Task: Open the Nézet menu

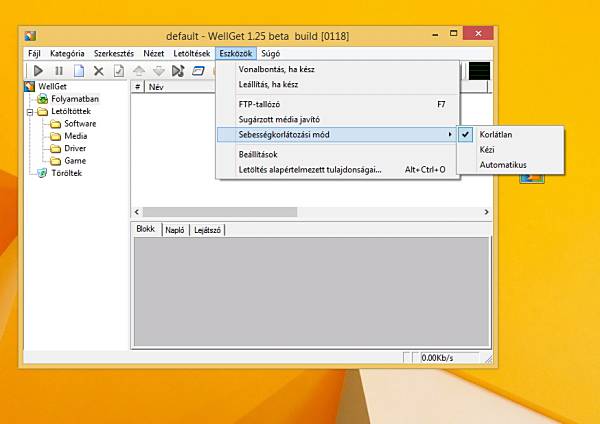Action: (153, 54)
